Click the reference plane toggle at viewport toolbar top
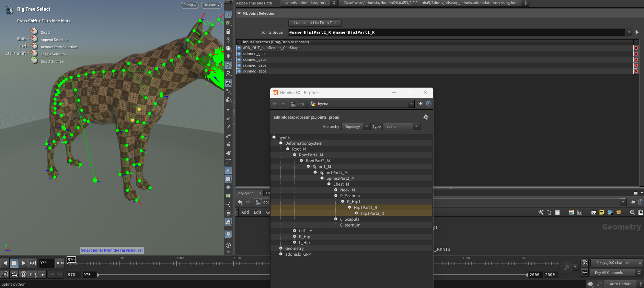Viewport: 644px width, 288px height. point(228,15)
